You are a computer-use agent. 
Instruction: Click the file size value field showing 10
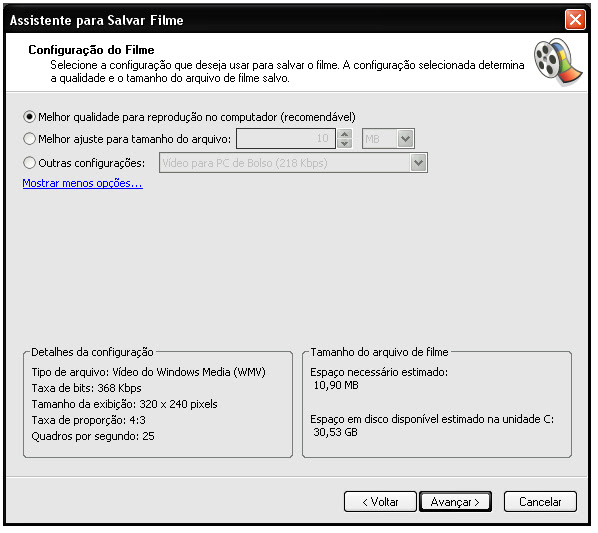coord(286,138)
